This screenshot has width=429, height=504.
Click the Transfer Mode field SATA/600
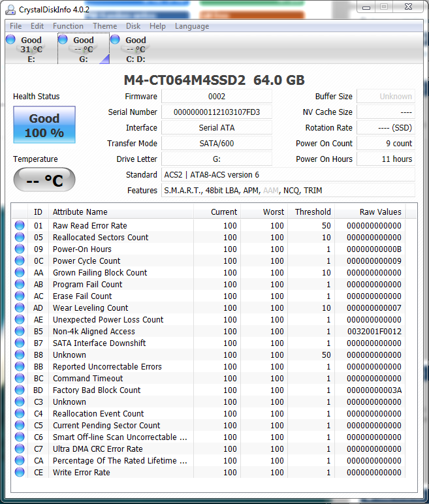tap(217, 144)
